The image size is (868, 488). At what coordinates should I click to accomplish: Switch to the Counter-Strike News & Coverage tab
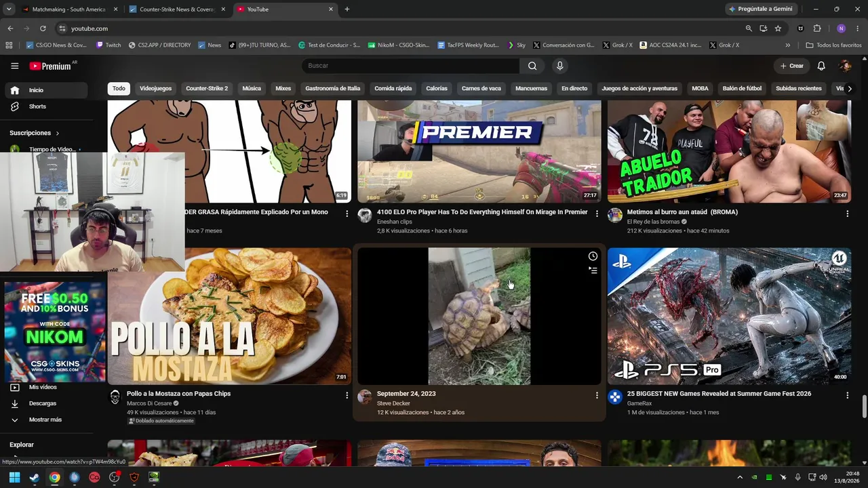(178, 9)
